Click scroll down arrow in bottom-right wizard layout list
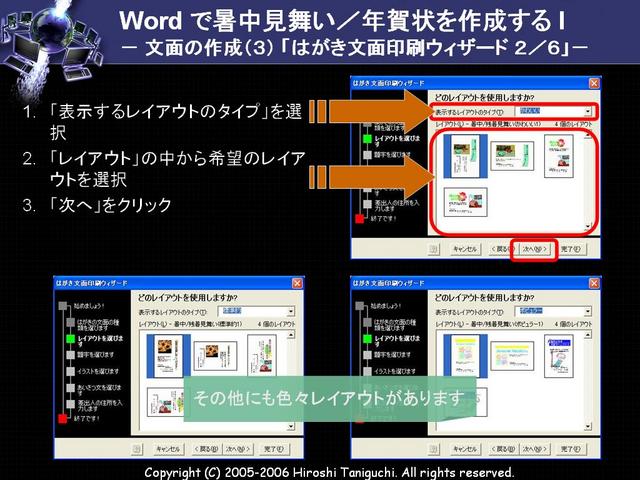Image resolution: width=640 pixels, height=480 pixels. [588, 426]
